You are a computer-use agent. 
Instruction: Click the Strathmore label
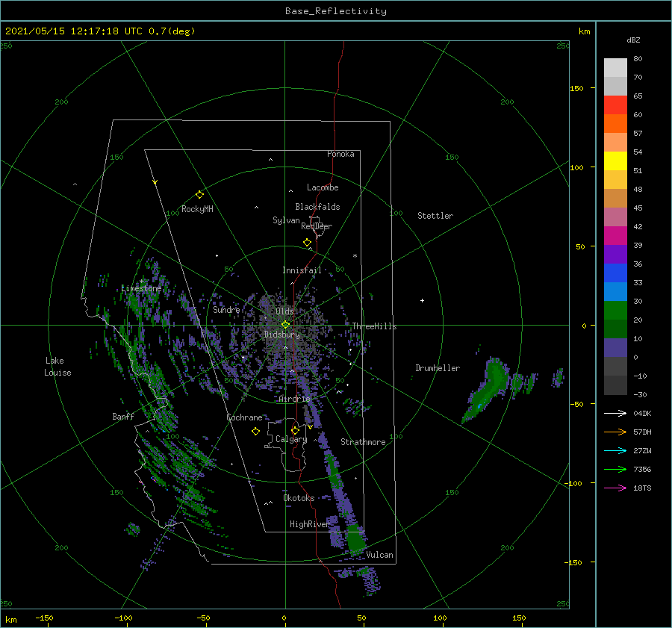coord(363,442)
